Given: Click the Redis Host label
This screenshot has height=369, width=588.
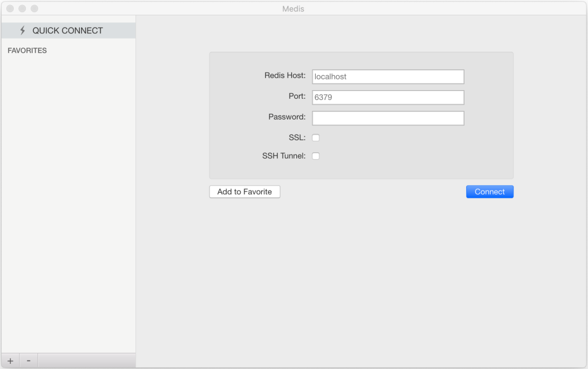Looking at the screenshot, I should pos(285,75).
